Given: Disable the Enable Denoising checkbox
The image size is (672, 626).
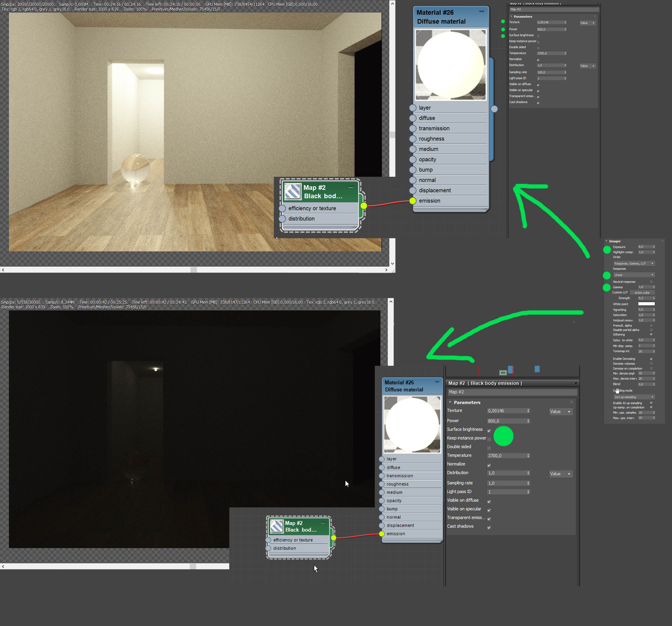Looking at the screenshot, I should pos(651,359).
